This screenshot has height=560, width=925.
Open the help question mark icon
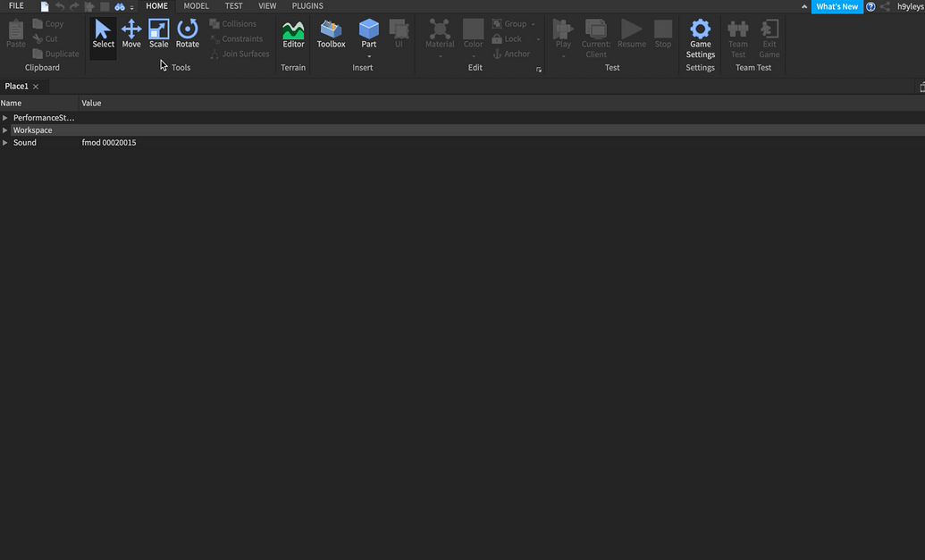(870, 6)
